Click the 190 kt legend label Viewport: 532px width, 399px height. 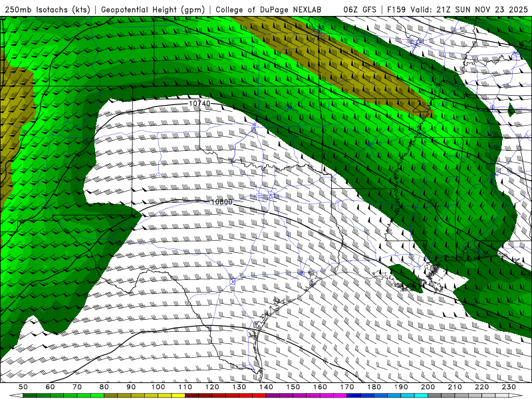pyautogui.click(x=401, y=387)
